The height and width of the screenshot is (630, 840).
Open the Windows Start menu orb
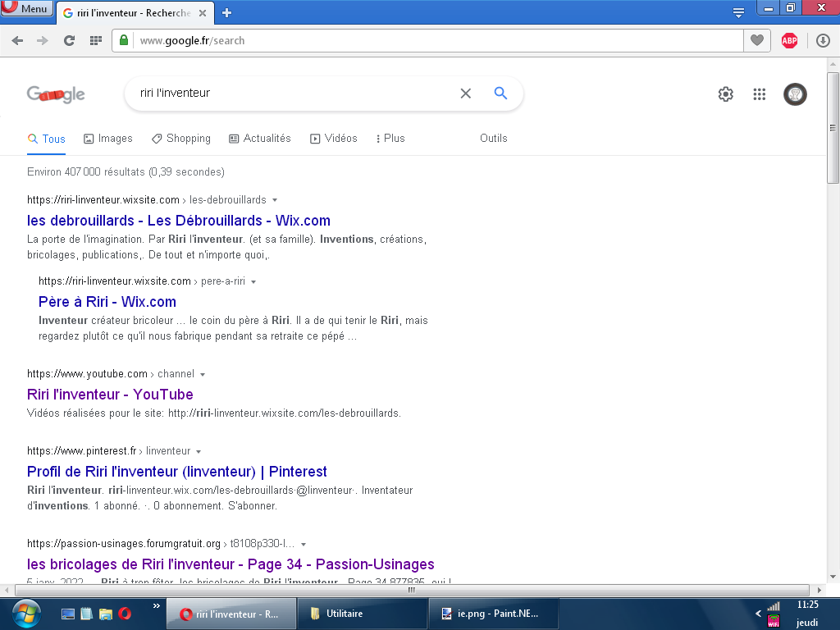26,614
